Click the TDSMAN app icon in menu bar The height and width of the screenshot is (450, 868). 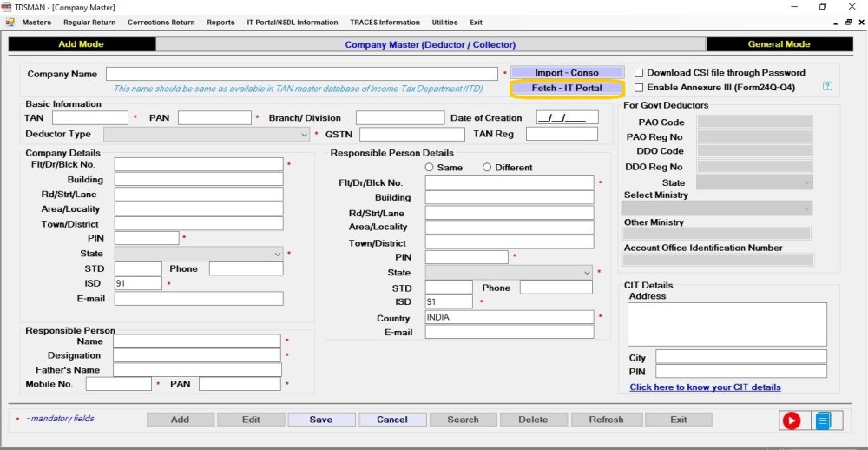(x=10, y=23)
